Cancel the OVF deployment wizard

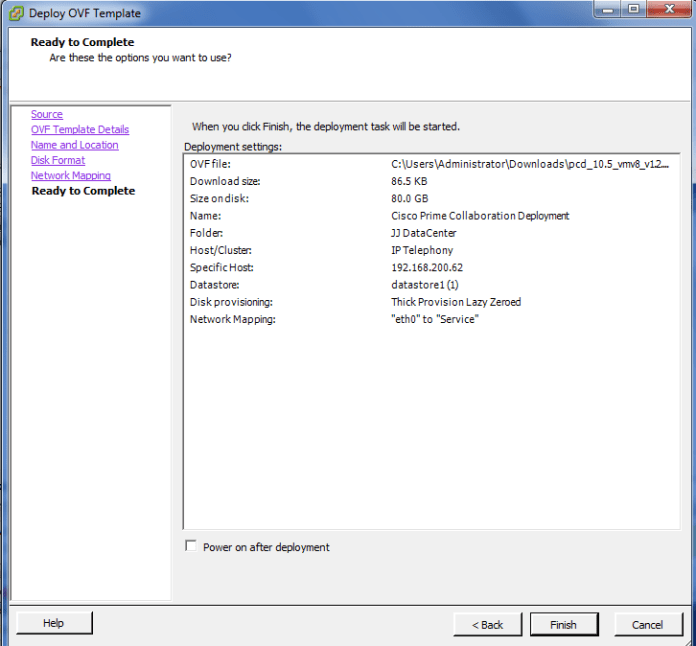click(648, 624)
